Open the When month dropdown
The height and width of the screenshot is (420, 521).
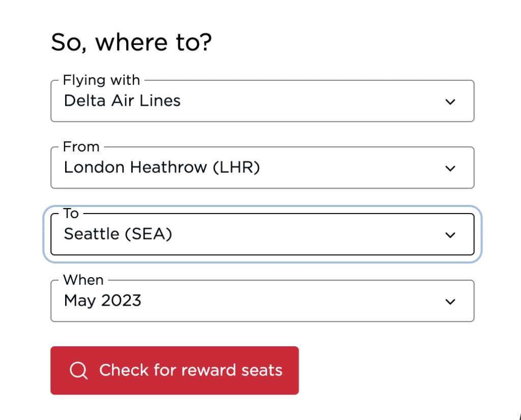[x=263, y=301]
